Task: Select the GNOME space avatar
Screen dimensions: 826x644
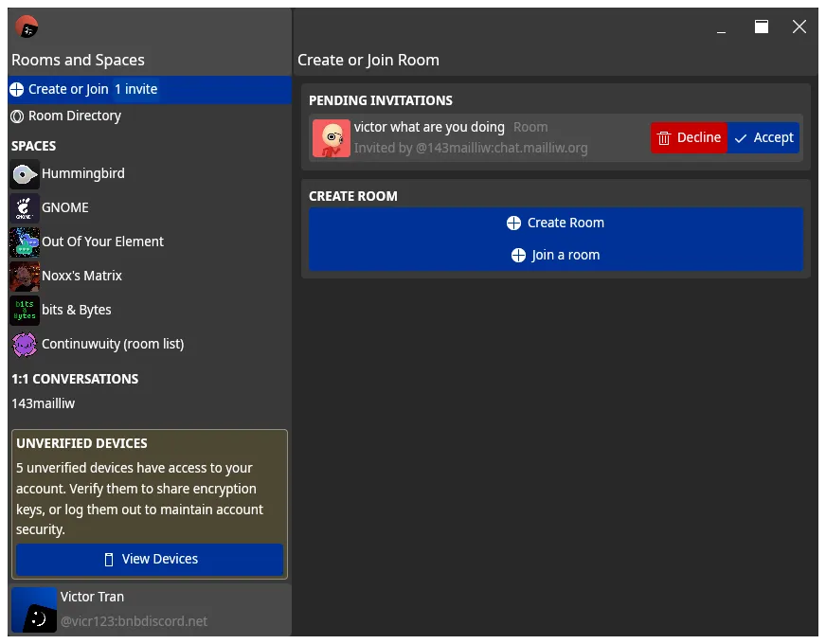Action: pyautogui.click(x=24, y=207)
